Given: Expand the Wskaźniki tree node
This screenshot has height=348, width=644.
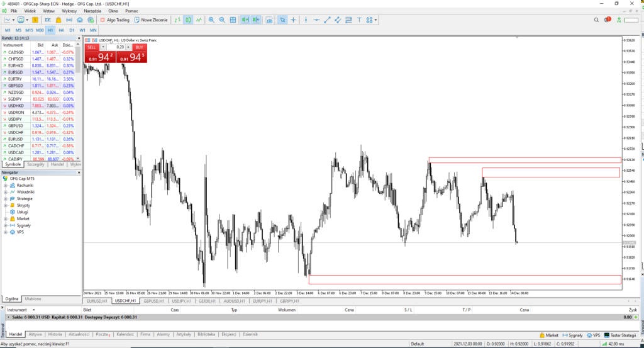Looking at the screenshot, I should click(x=6, y=192).
